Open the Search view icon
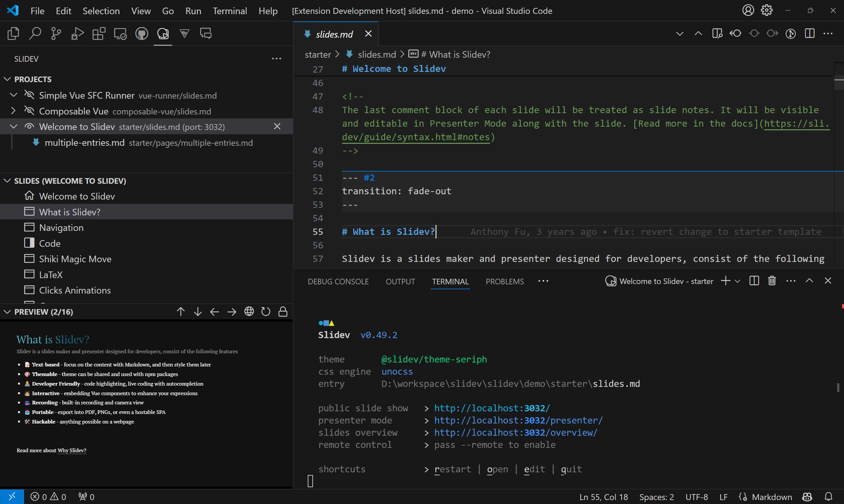The height and width of the screenshot is (504, 844). pyautogui.click(x=35, y=34)
